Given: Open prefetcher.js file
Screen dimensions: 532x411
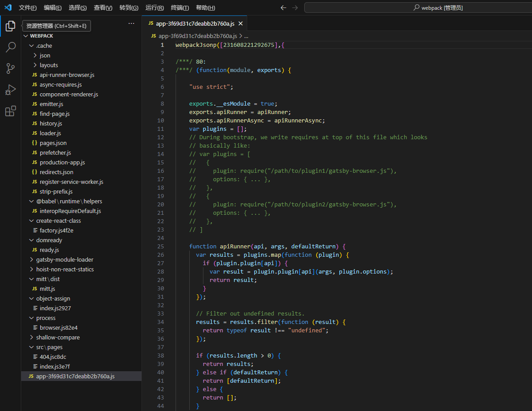Looking at the screenshot, I should [x=81, y=152].
